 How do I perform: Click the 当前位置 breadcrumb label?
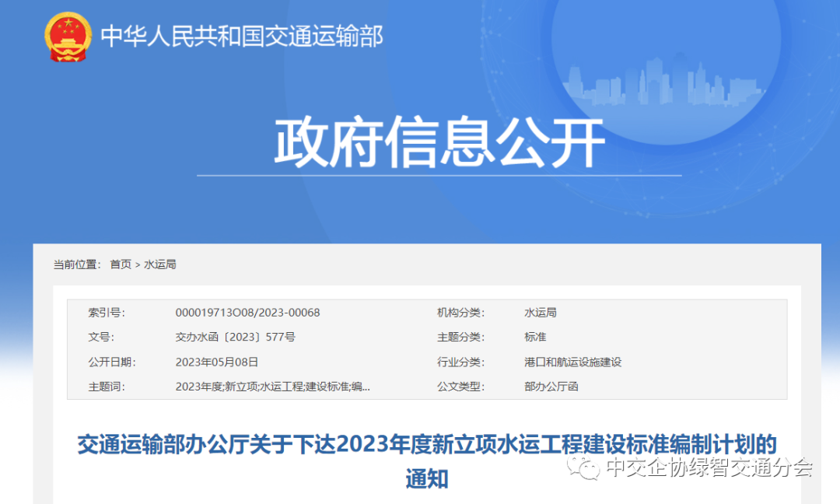(76, 264)
